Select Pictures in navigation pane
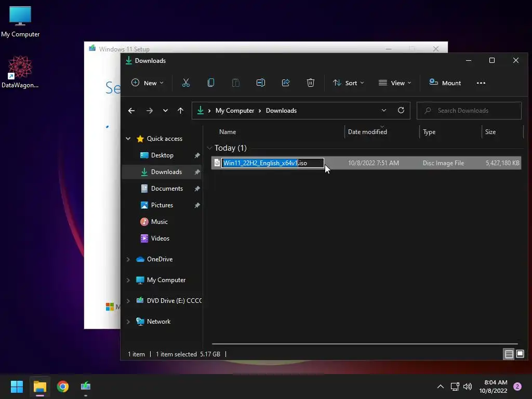Viewport: 532px width, 399px height. tap(162, 205)
